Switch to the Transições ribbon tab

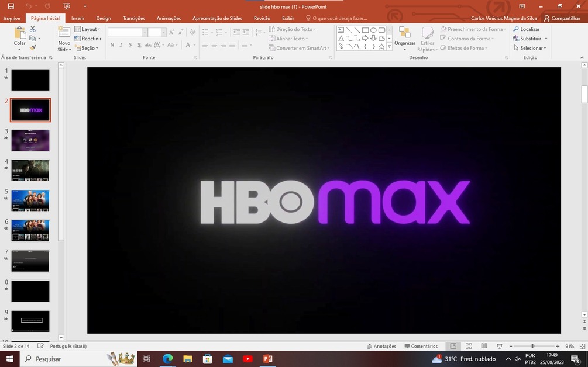coord(133,18)
